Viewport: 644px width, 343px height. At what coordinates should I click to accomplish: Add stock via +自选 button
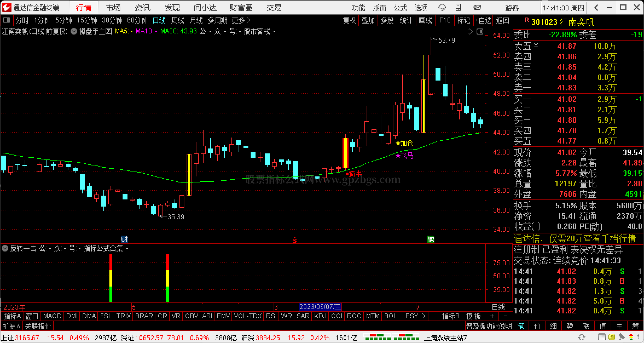[483, 20]
